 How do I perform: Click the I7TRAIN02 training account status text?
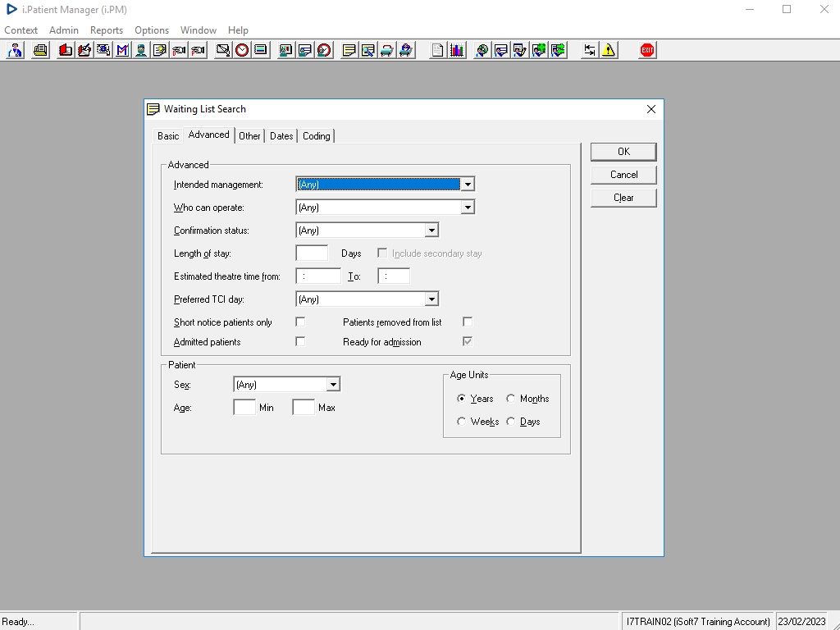(698, 622)
